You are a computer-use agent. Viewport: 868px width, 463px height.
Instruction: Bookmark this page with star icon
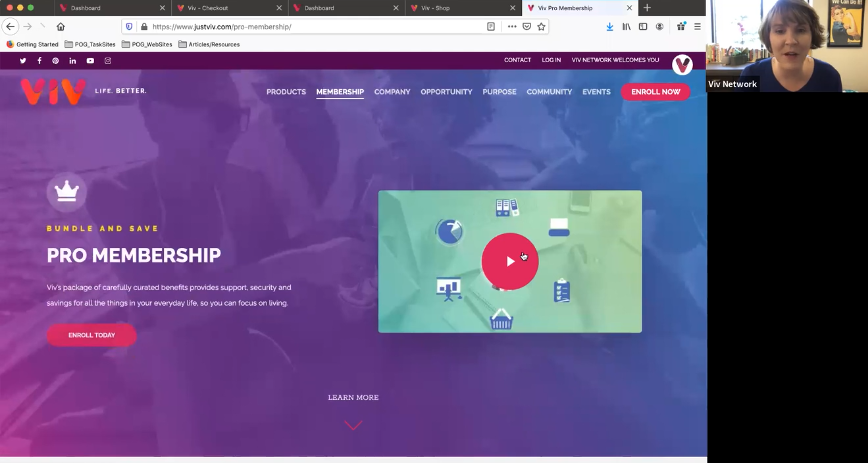(541, 27)
